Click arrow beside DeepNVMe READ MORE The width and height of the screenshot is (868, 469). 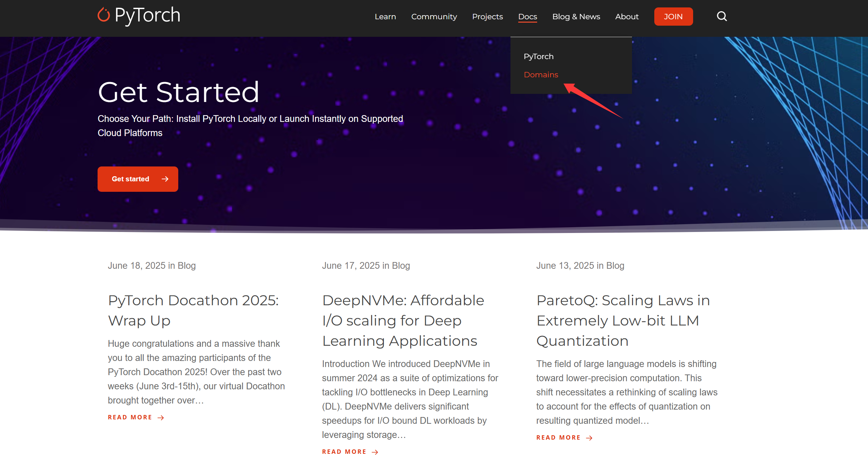coord(375,452)
